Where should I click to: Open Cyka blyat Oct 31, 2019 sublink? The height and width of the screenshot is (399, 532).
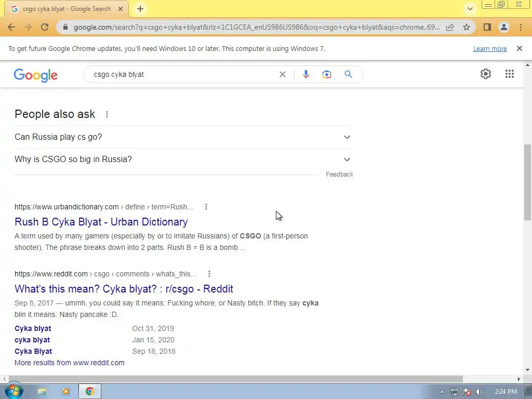click(x=33, y=328)
